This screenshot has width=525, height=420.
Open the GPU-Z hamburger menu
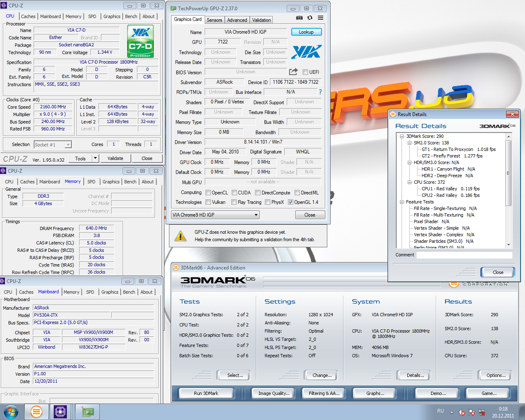[321, 18]
